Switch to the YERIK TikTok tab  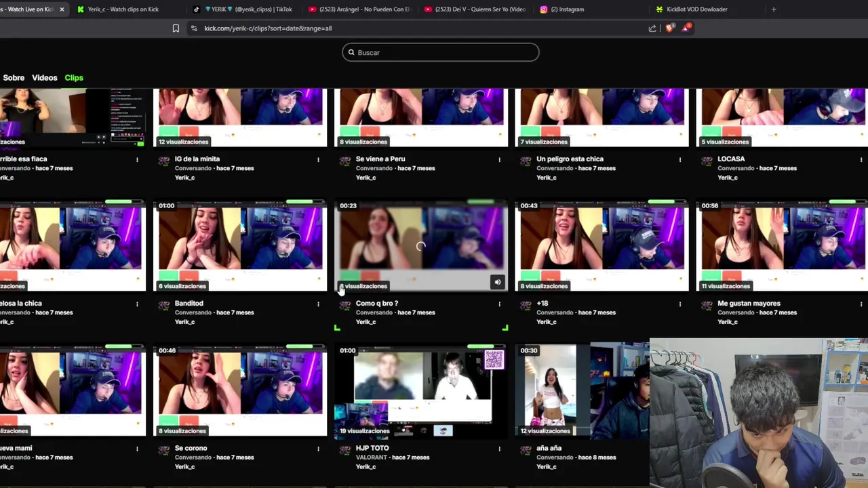pyautogui.click(x=243, y=9)
